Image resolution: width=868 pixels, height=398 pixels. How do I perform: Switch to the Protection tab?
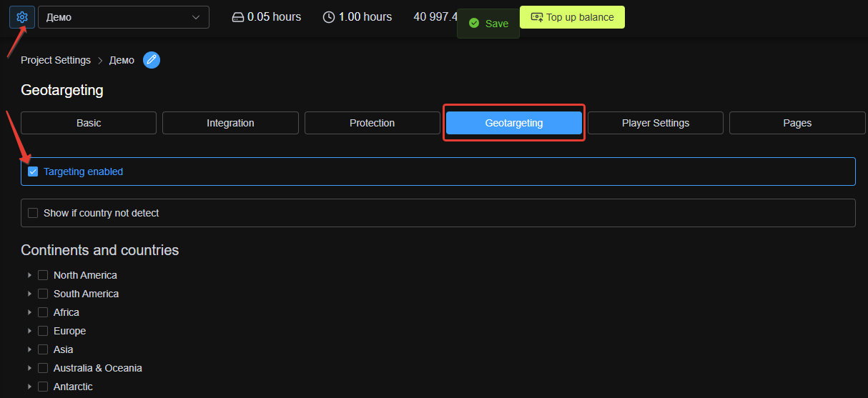372,123
